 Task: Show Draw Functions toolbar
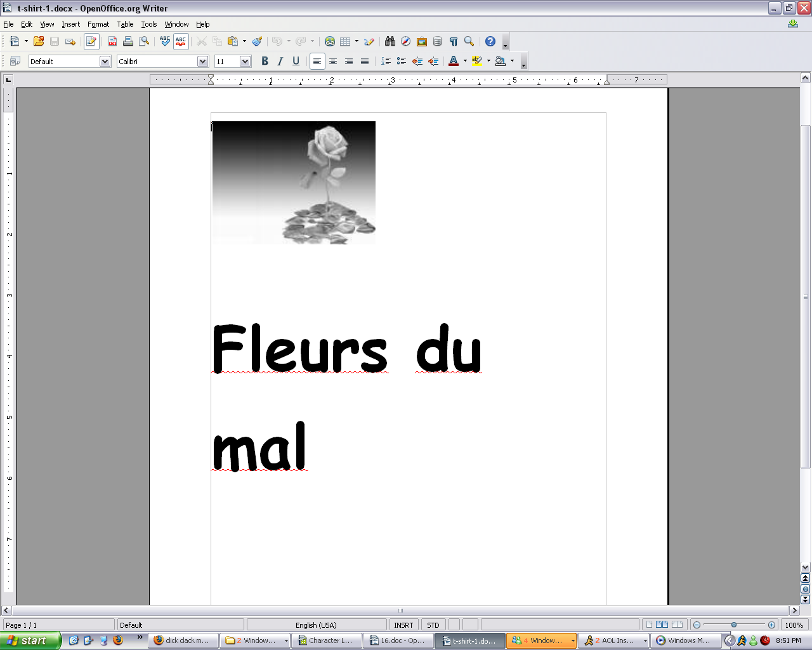coord(369,41)
